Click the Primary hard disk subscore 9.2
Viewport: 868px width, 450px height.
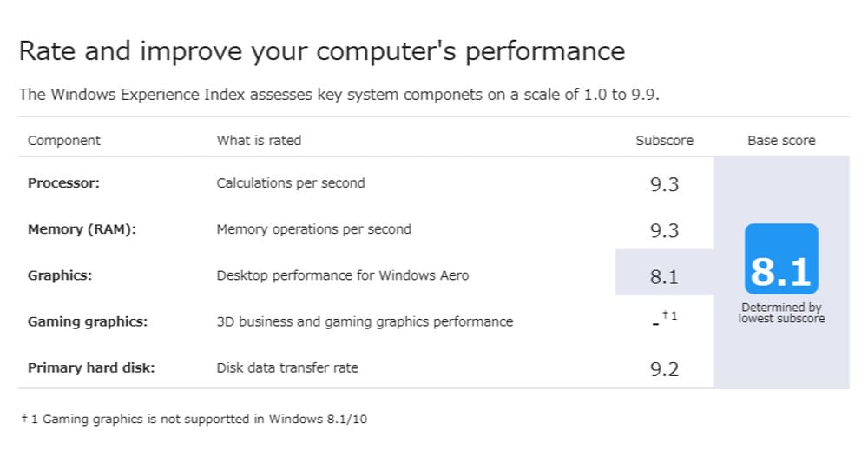click(x=664, y=369)
